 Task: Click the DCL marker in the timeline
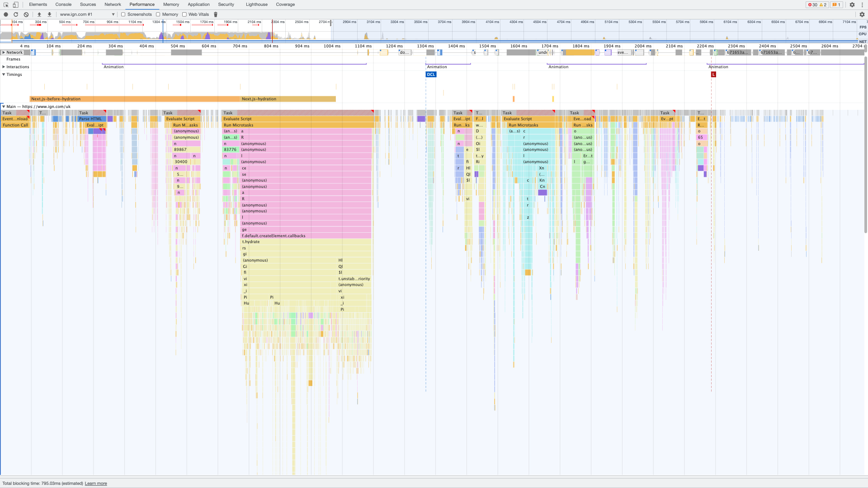430,74
